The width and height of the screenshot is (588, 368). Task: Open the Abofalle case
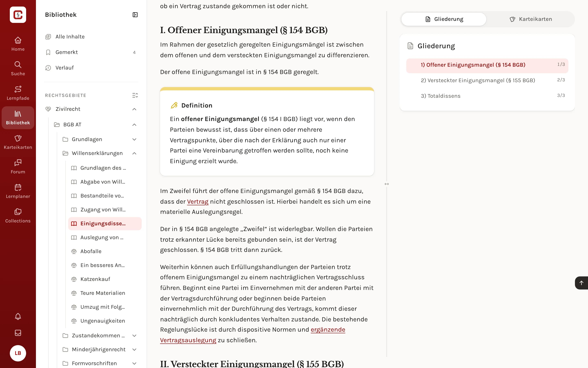(x=105, y=251)
